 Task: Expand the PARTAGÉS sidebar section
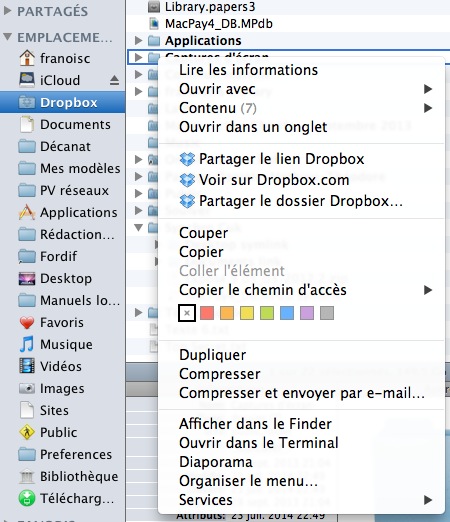pos(7,11)
